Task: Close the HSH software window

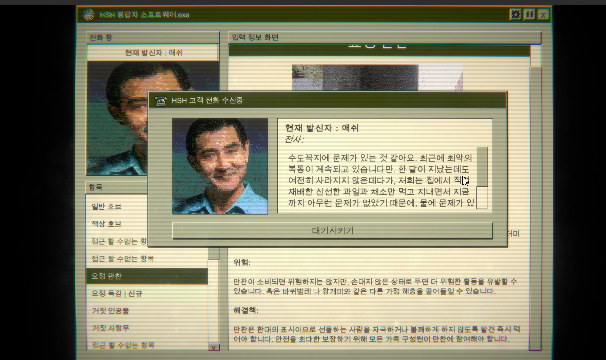Action: 543,15
